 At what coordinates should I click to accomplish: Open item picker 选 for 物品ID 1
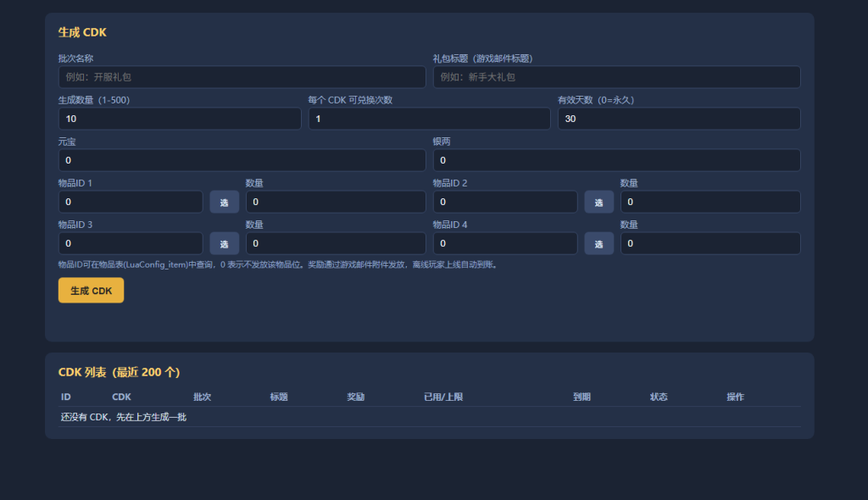click(x=224, y=202)
